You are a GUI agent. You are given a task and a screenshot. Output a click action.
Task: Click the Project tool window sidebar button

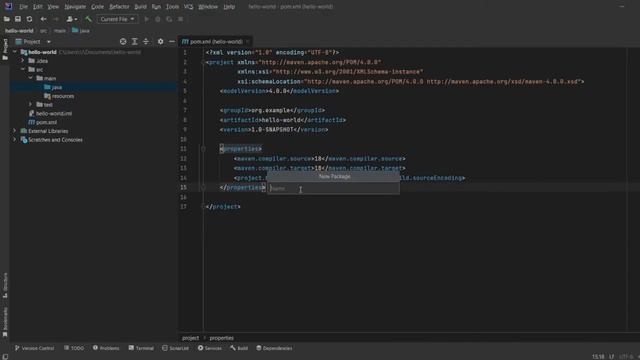5,49
